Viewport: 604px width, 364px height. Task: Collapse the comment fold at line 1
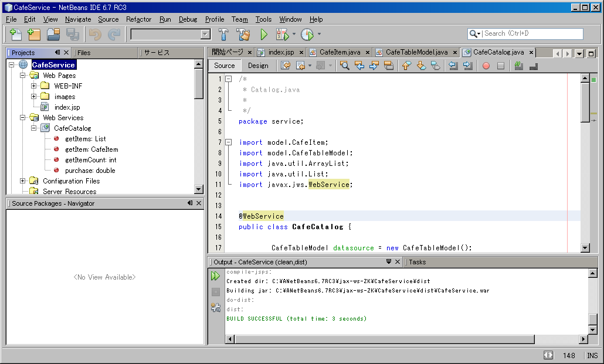(x=229, y=79)
